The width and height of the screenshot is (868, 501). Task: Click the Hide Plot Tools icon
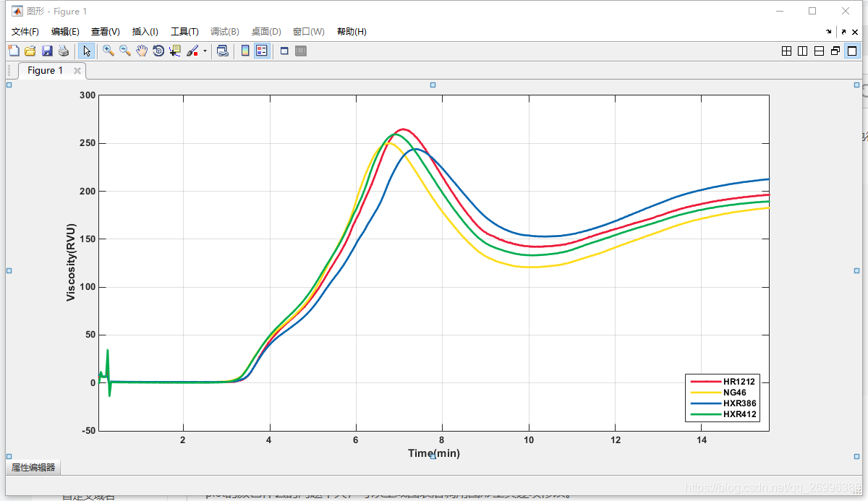[x=284, y=51]
